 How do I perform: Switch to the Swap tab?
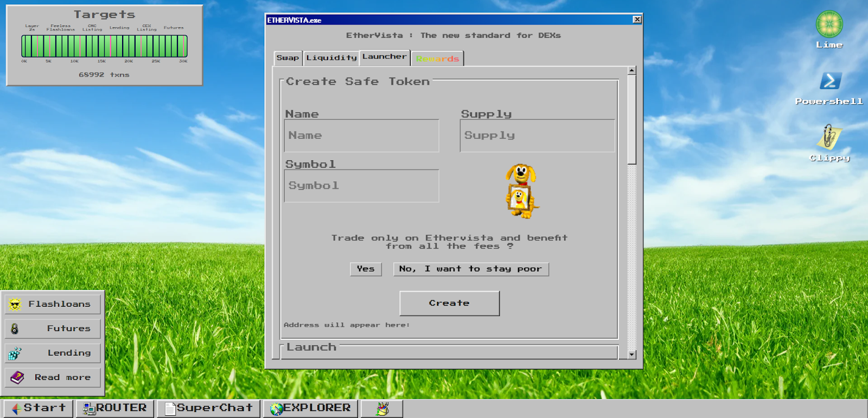click(x=288, y=58)
